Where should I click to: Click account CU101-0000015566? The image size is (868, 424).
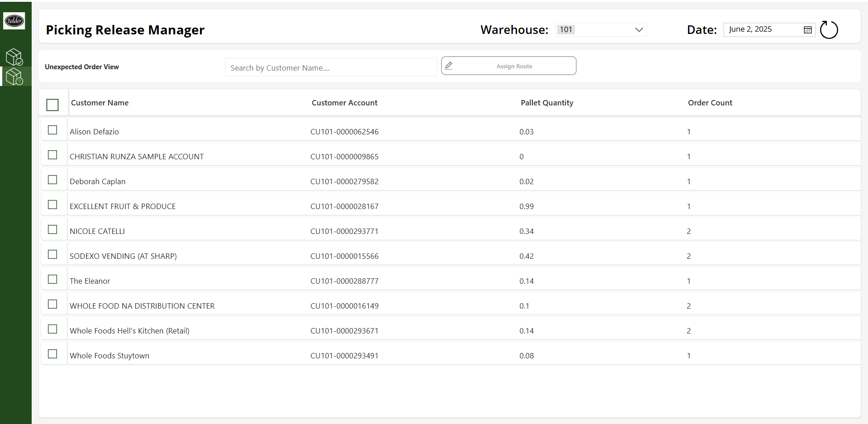[x=344, y=256]
